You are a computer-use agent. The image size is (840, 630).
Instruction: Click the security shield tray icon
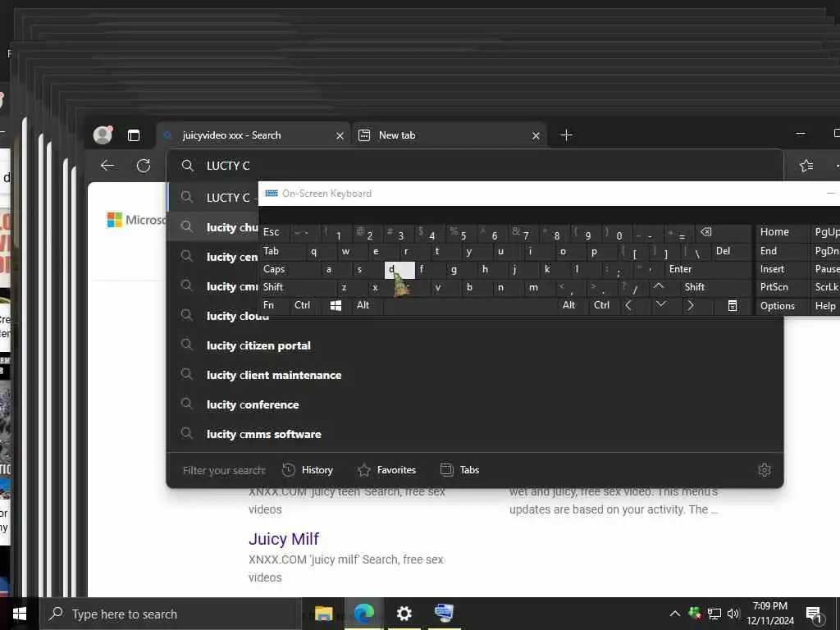pos(695,614)
